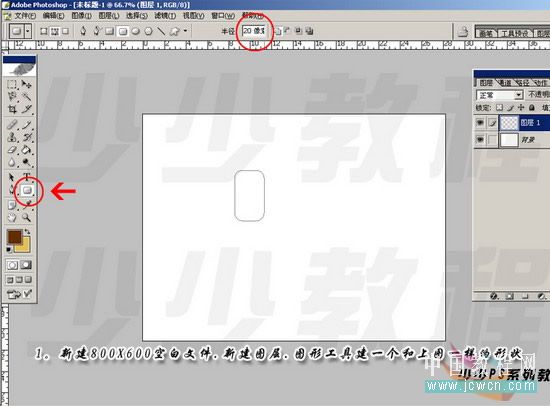Viewport: 550px width, 406px height.
Task: Toggle lock transparent pixels
Action: pos(500,107)
